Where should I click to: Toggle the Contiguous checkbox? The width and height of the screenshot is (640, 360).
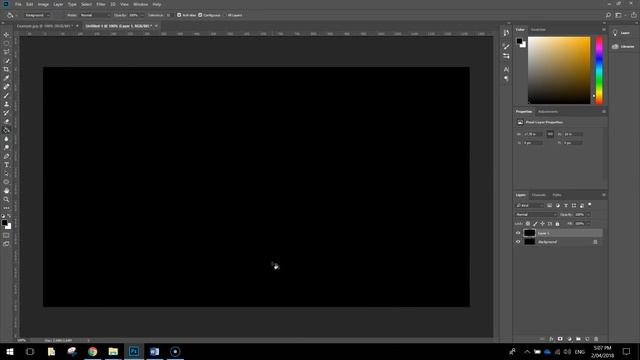pos(200,15)
